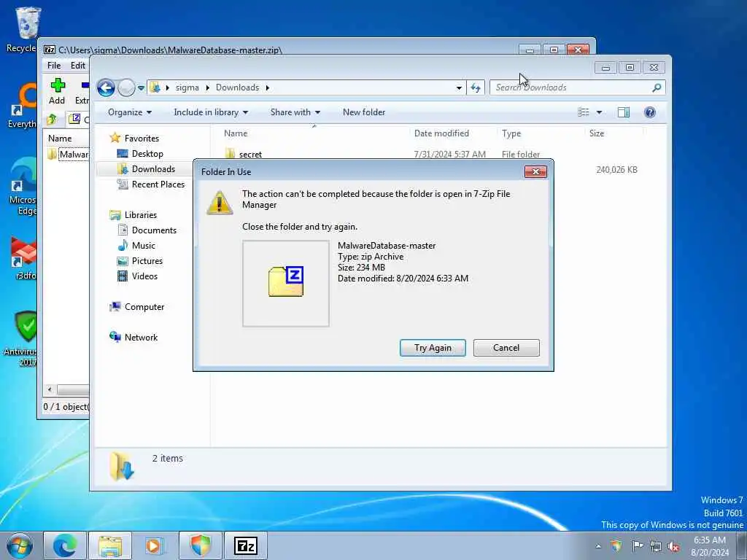Change the view using the view icon
This screenshot has width=747, height=560.
[584, 112]
